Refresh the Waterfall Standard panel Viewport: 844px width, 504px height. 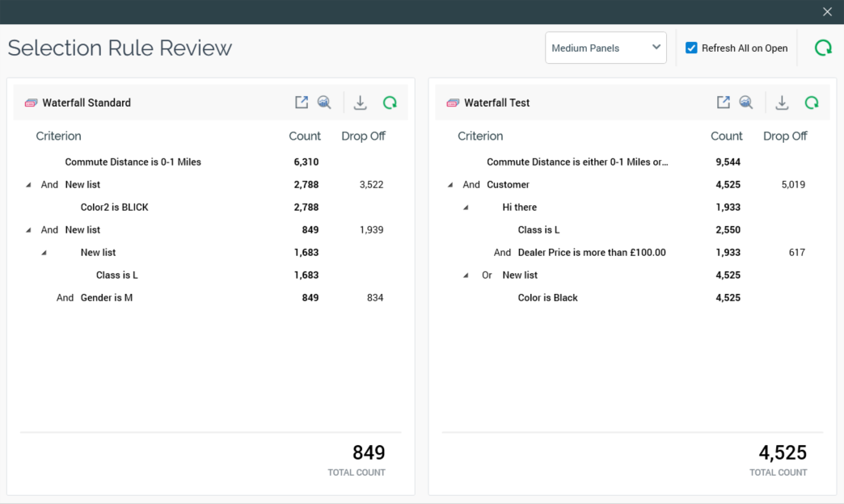point(390,103)
